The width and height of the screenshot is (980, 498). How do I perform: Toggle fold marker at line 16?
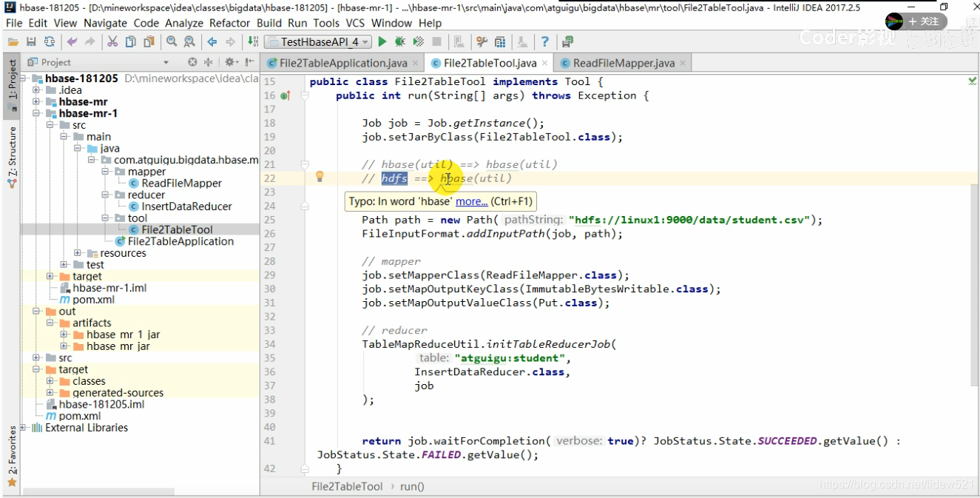pos(305,95)
